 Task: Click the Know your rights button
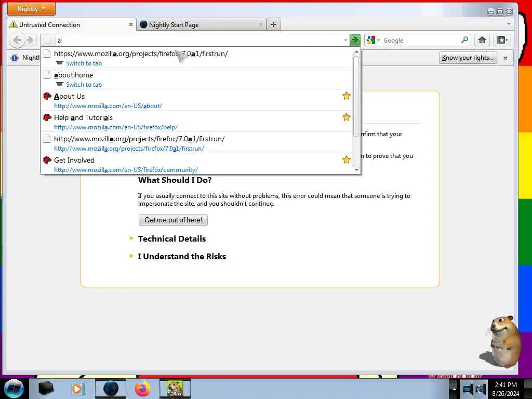click(468, 58)
